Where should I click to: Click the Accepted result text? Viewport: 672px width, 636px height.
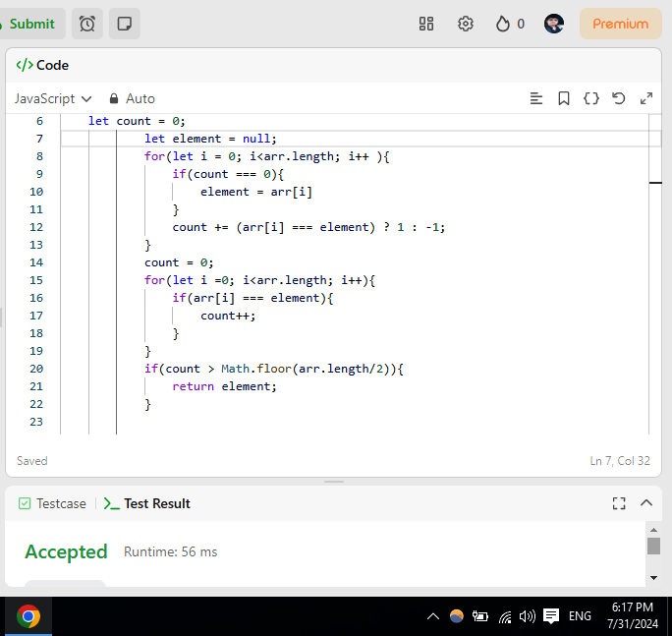[x=66, y=551]
